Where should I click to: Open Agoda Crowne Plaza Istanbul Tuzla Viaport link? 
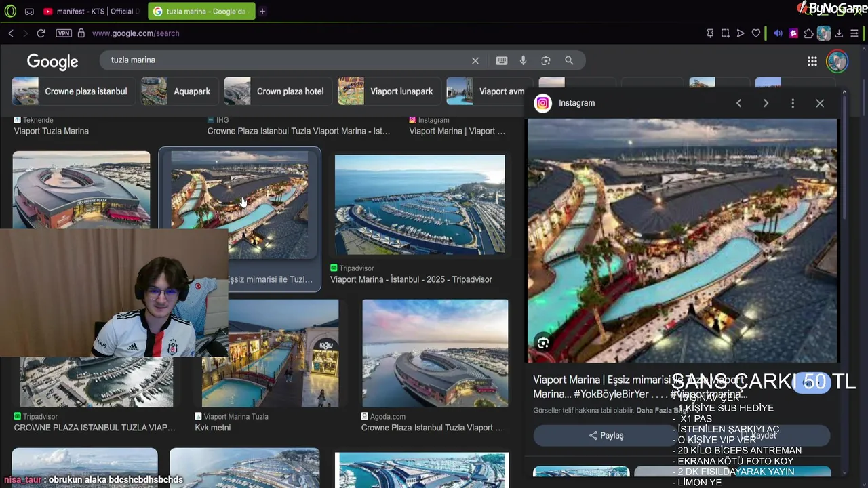click(x=432, y=428)
